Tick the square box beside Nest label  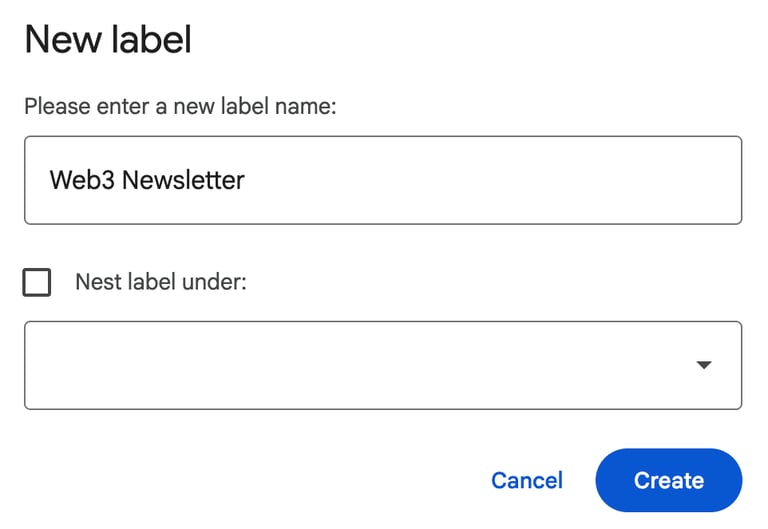click(37, 283)
